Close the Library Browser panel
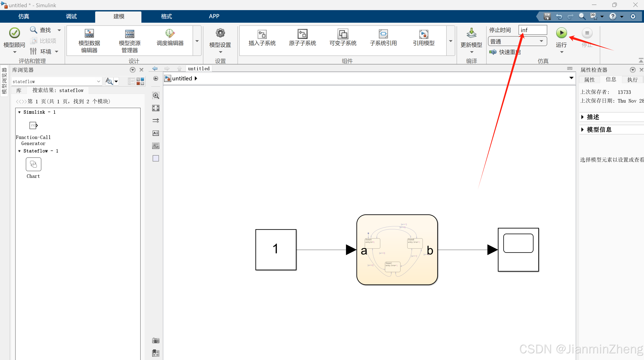644x360 pixels. 141,70
